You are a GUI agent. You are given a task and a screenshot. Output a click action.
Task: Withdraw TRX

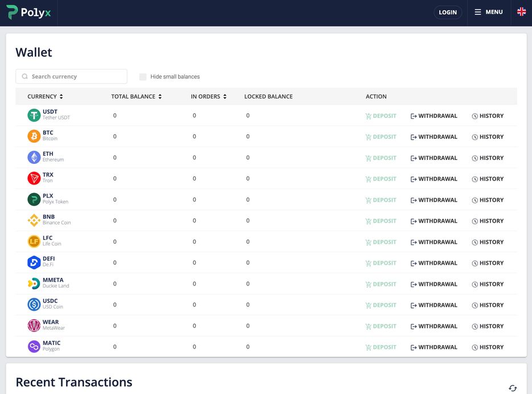(x=434, y=179)
